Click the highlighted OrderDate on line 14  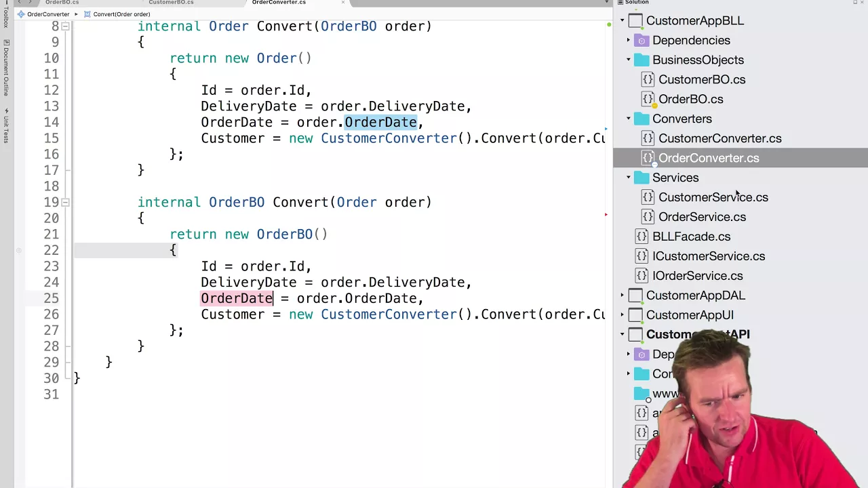pos(380,123)
